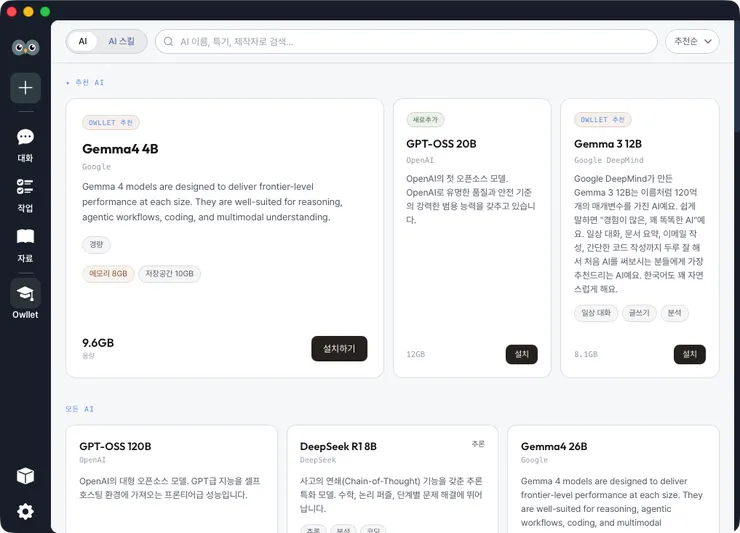Open the cube package icon in sidebar
Screen dimensions: 740x533
point(25,476)
